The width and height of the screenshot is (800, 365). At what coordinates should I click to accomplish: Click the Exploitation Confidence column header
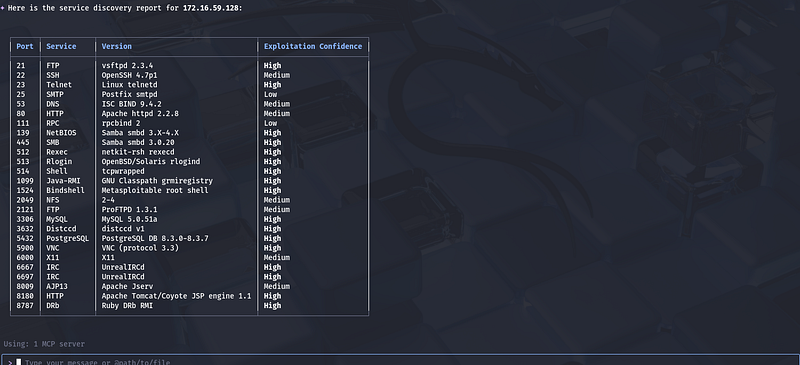coord(313,46)
